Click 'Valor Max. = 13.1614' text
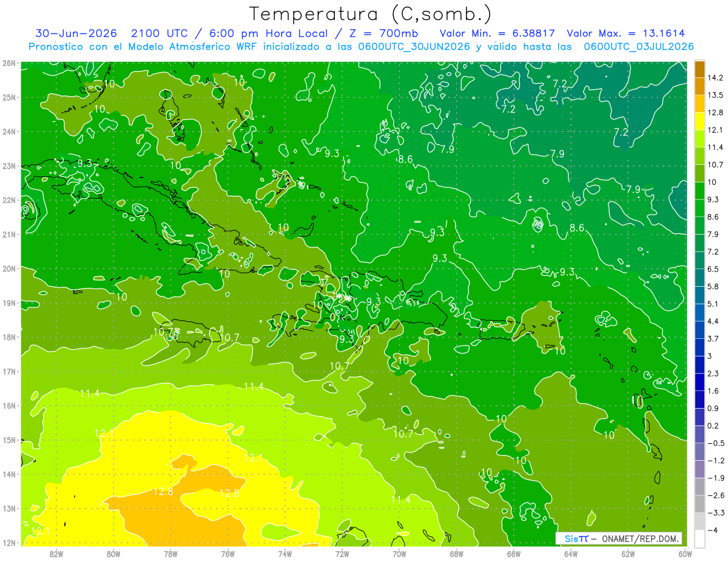The width and height of the screenshot is (728, 562). (625, 33)
